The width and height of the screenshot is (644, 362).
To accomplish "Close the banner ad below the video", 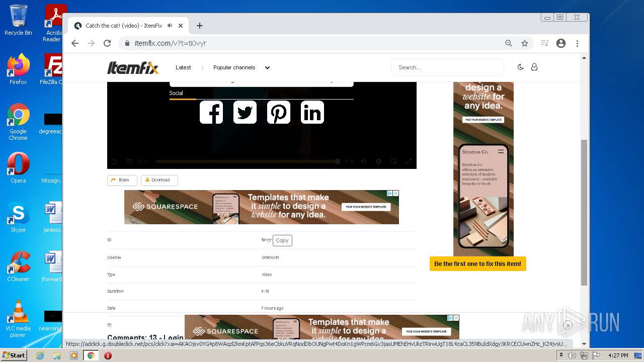I will 396,193.
